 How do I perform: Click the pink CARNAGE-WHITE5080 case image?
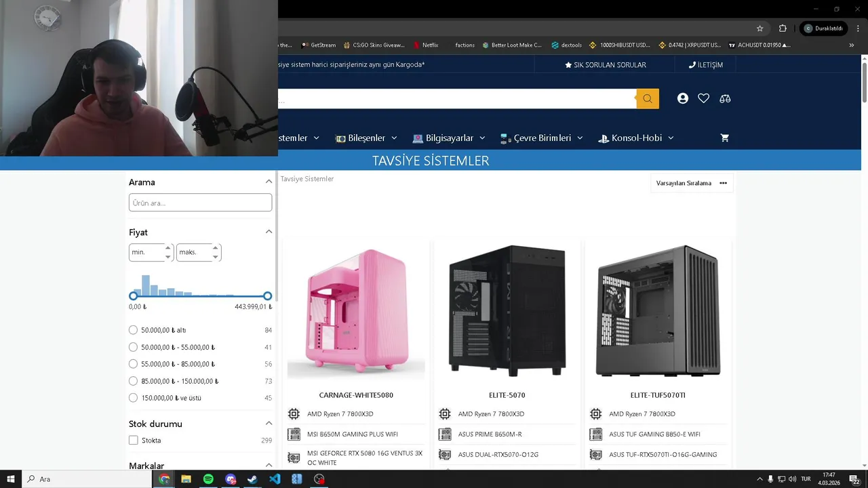356,312
